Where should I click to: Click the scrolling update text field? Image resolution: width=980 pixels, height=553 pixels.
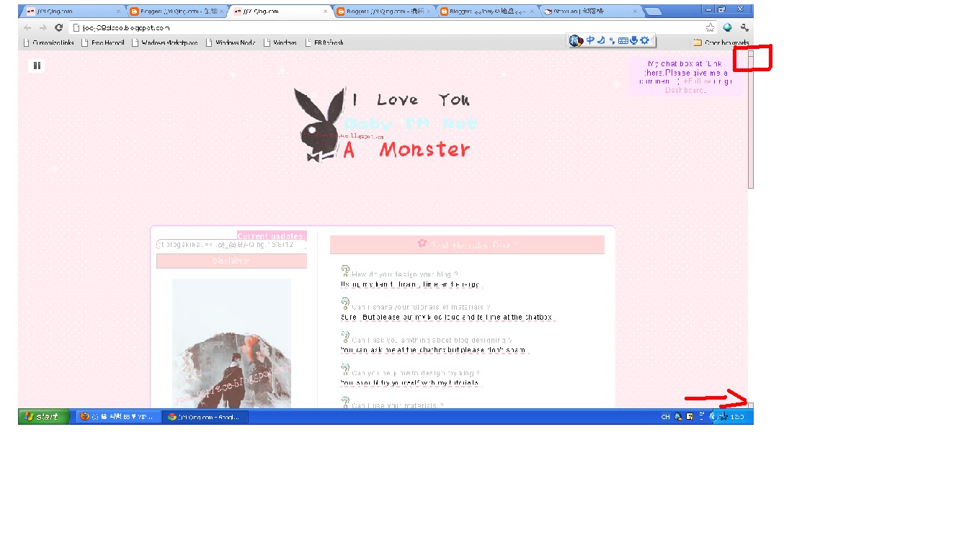click(x=231, y=245)
